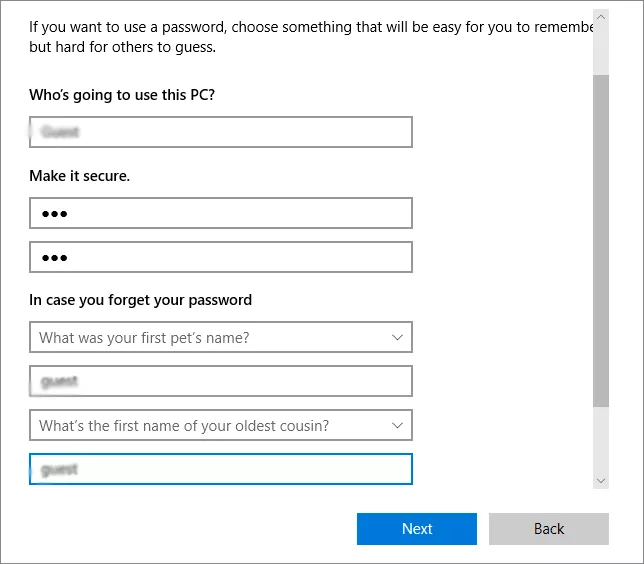Go back with the Back button
The height and width of the screenshot is (564, 644).
tap(548, 529)
